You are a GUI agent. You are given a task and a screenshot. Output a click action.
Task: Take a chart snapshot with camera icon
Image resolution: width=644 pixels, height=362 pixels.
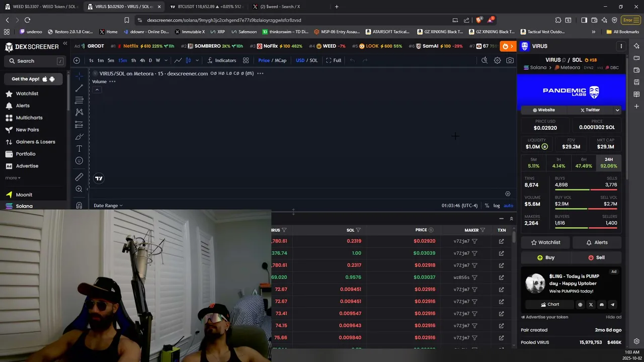(510, 60)
